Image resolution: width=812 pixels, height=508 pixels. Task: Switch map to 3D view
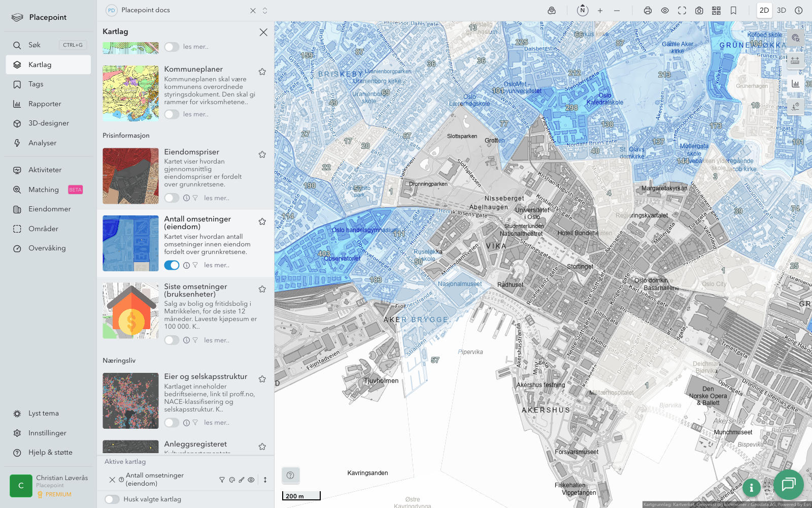point(782,11)
